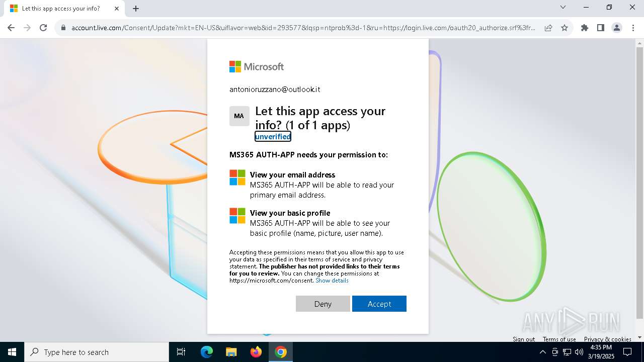
Task: Click the Microsoft logo
Action: pyautogui.click(x=257, y=66)
